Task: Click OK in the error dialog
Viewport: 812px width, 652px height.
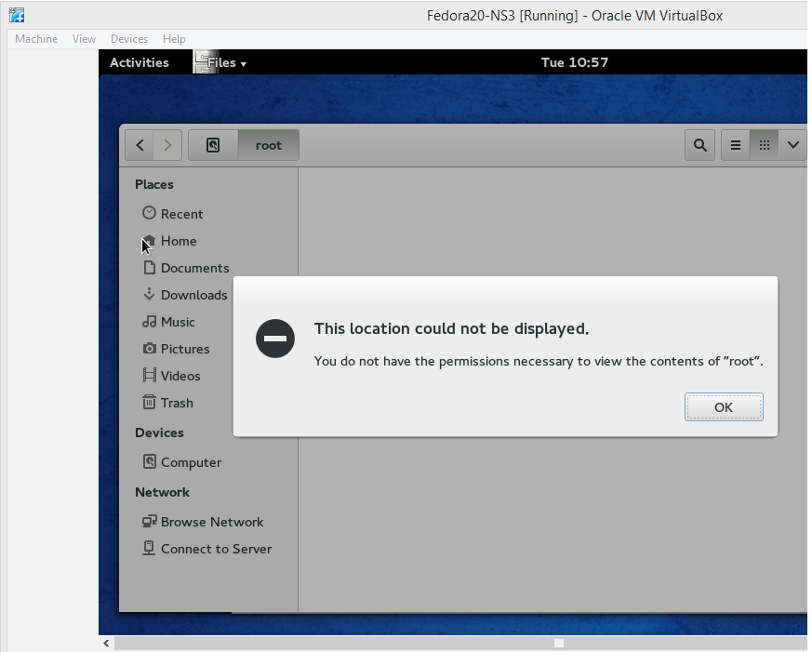Action: [724, 407]
